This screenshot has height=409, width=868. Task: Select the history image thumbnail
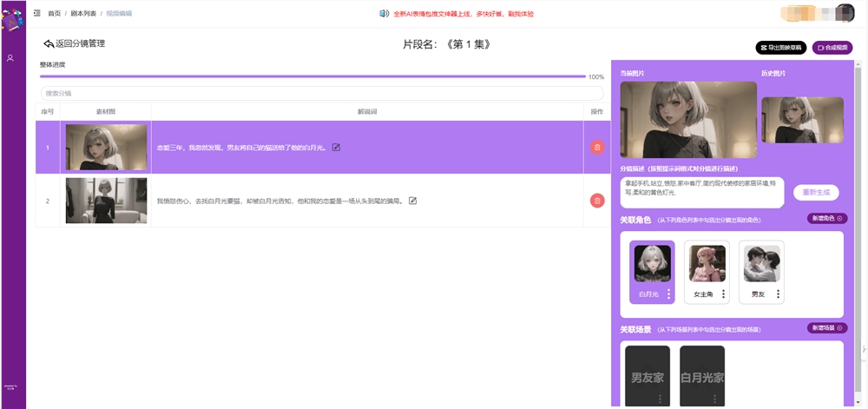point(803,120)
